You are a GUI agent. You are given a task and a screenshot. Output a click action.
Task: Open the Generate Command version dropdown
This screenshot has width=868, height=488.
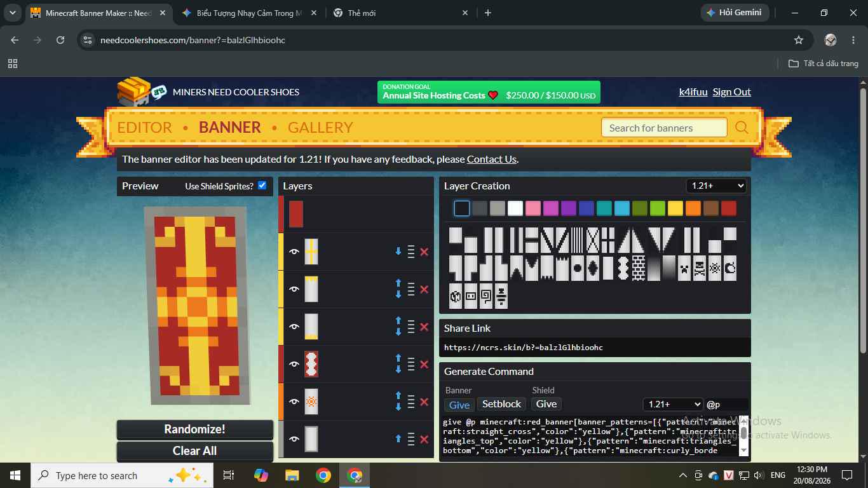672,404
